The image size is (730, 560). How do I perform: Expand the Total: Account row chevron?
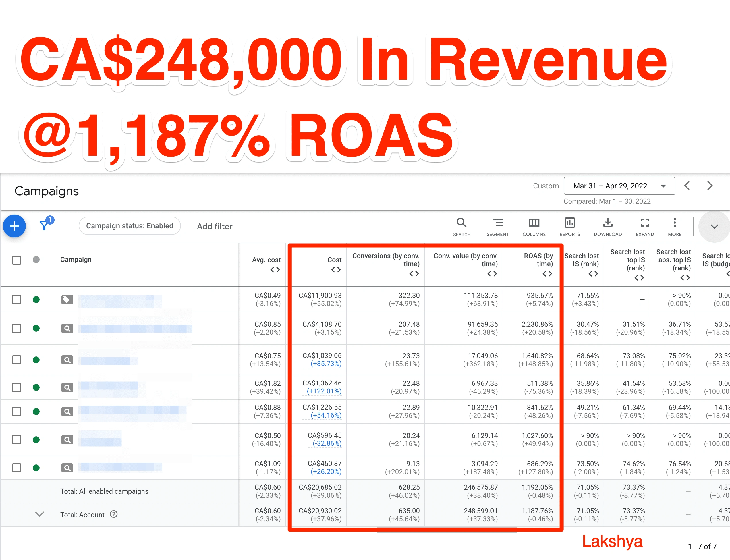point(40,514)
